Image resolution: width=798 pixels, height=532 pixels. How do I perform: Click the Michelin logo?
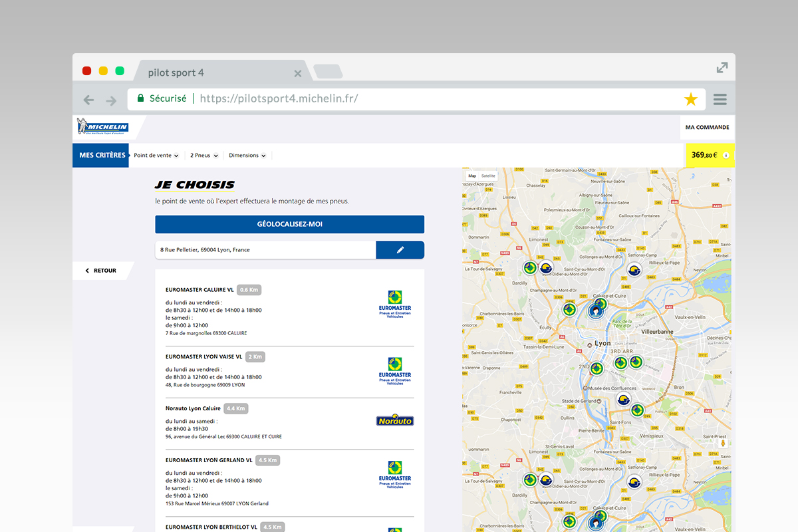102,126
